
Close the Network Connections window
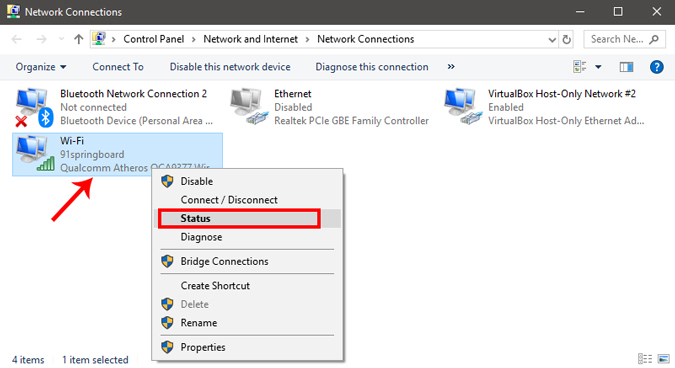coord(656,12)
